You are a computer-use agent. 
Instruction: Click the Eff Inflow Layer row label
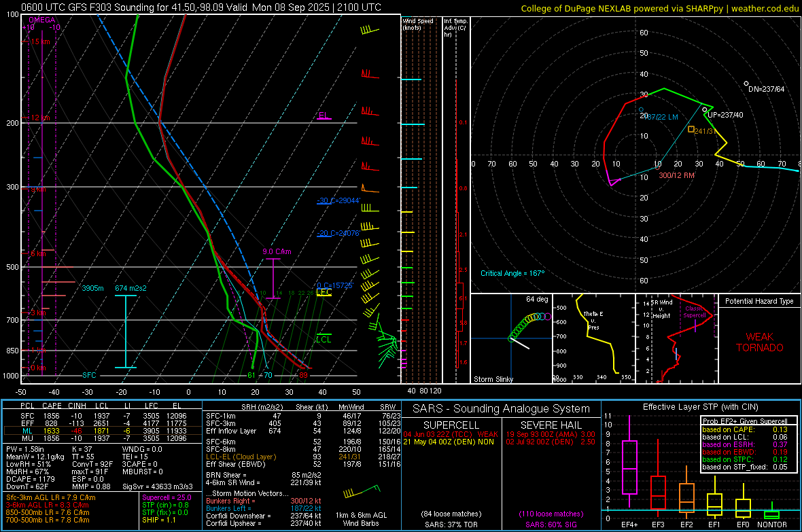pos(230,431)
